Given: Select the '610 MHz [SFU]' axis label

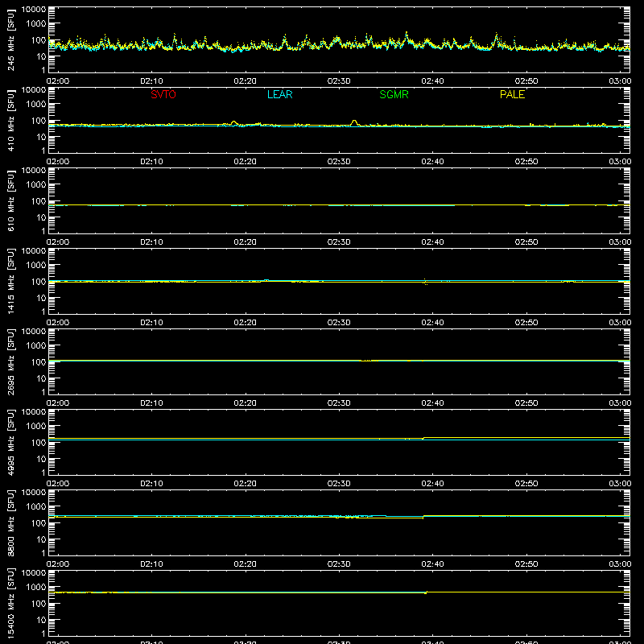Looking at the screenshot, I should tap(10, 200).
